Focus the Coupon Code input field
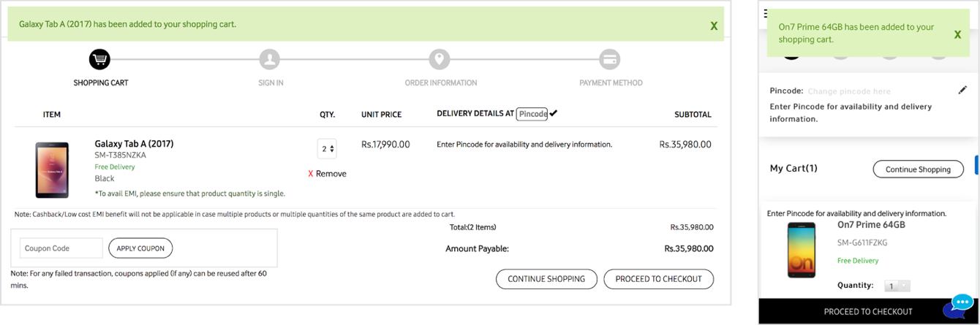The height and width of the screenshot is (325, 980). [61, 248]
